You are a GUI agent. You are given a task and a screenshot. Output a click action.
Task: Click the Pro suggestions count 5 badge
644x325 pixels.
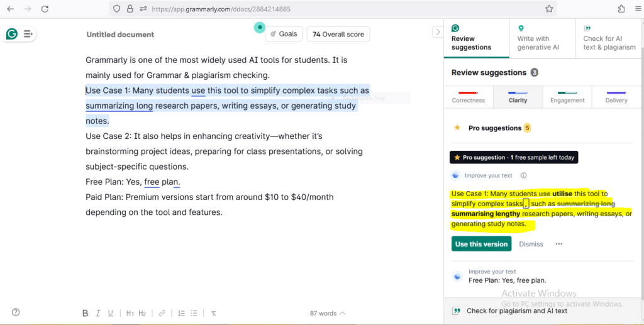point(528,128)
